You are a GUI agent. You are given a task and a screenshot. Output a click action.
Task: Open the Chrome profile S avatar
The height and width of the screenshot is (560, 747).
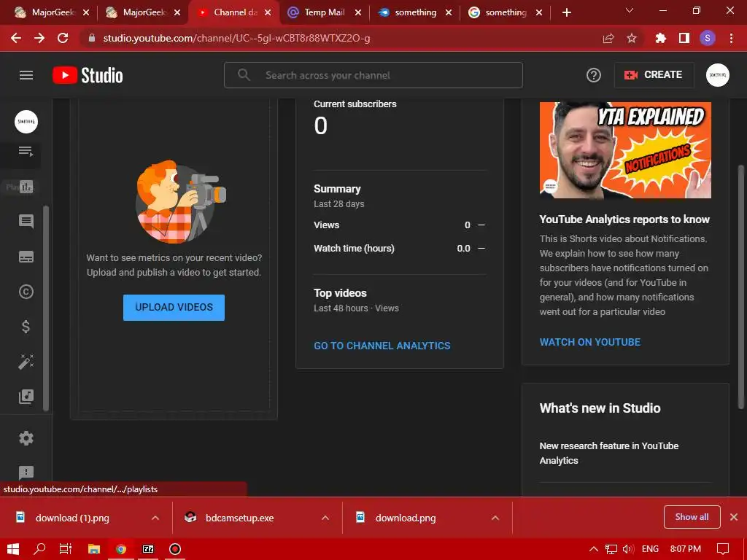pyautogui.click(x=708, y=38)
